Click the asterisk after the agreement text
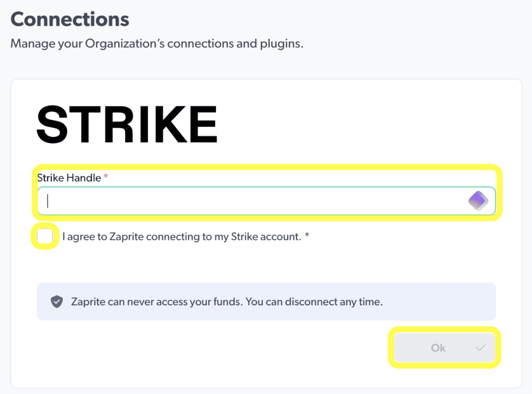Image resolution: width=532 pixels, height=394 pixels. pos(307,237)
